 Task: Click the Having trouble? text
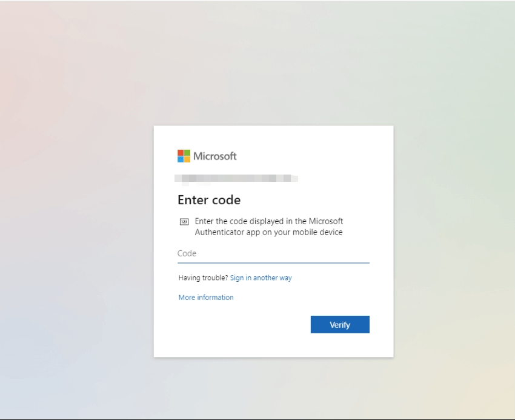tap(203, 278)
